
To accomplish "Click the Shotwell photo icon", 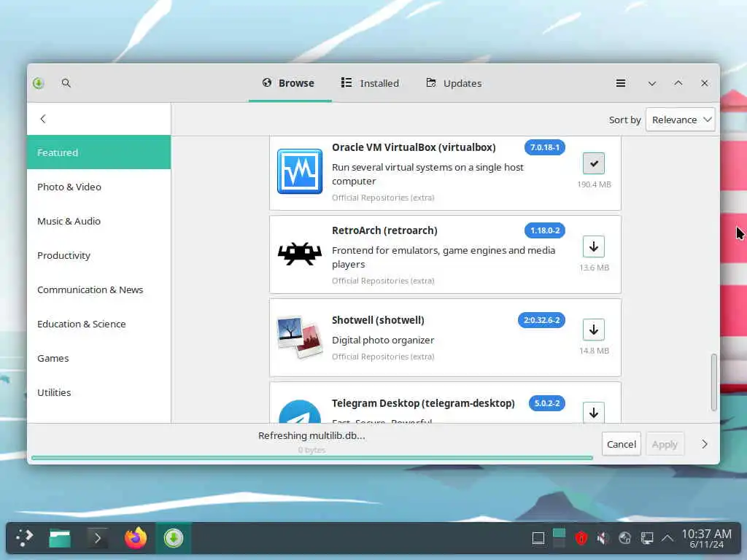I will pos(300,337).
